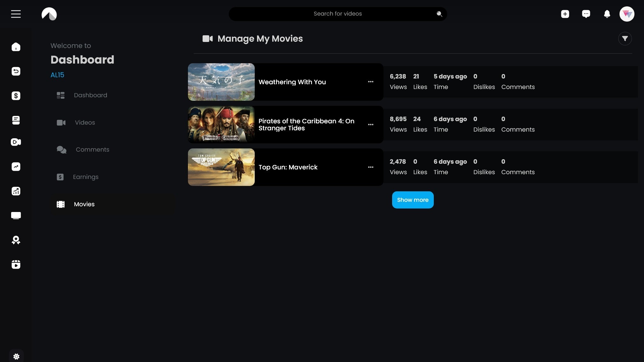Open the upload plus icon in the top bar
Viewport: 644px width, 362px height.
[x=565, y=14]
